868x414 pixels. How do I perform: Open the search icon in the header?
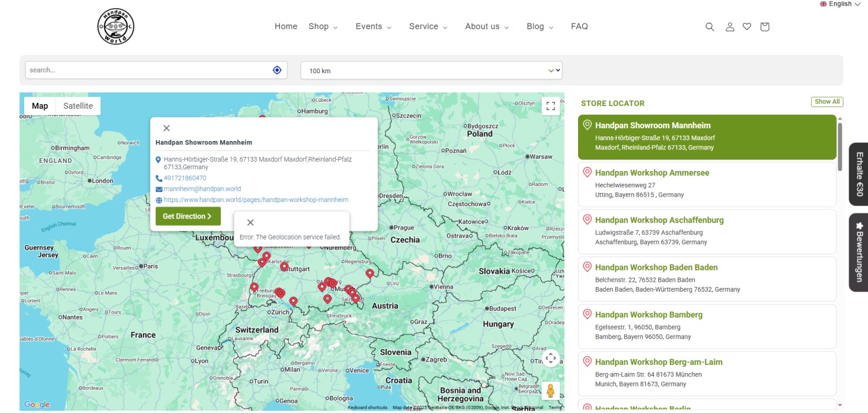(709, 26)
